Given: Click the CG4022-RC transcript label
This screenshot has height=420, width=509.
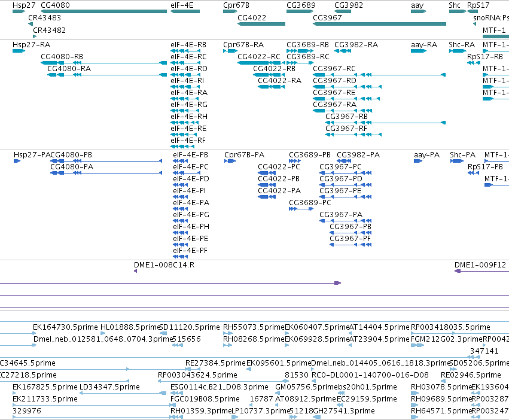Looking at the screenshot, I should click(259, 56).
